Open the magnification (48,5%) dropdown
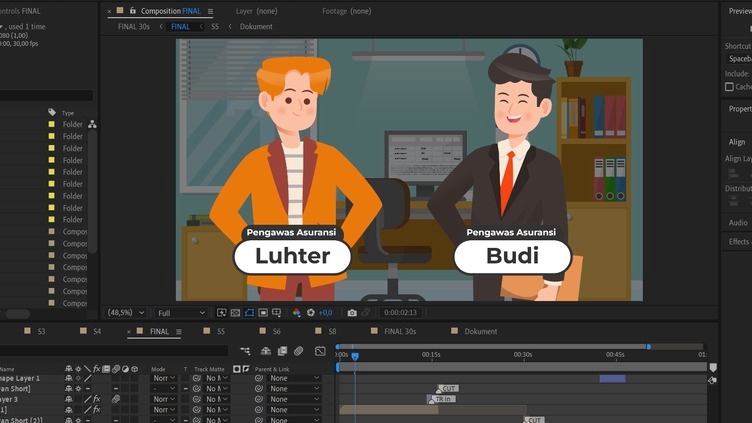Screen dimensions: 752x423 pos(126,313)
